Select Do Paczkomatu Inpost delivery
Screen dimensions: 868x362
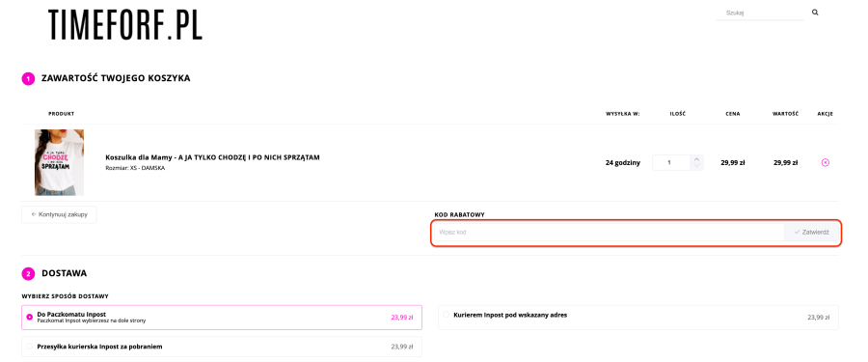coord(222,317)
